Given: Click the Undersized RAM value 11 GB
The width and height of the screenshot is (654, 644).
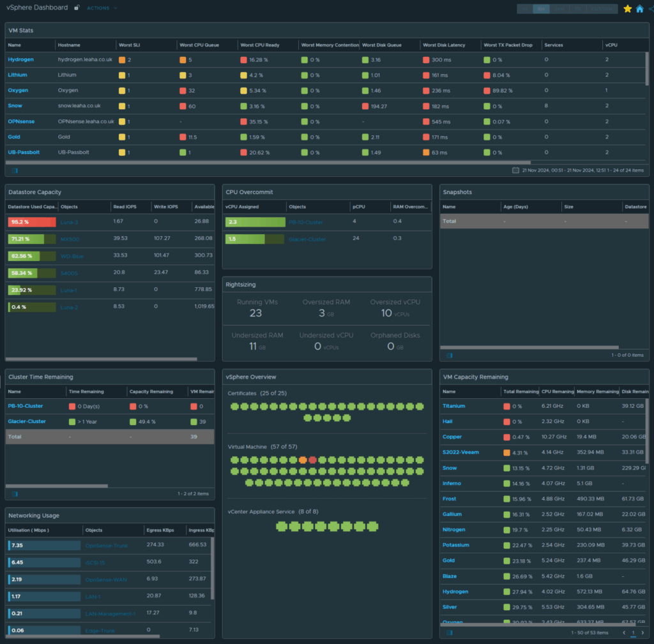Looking at the screenshot, I should (257, 347).
